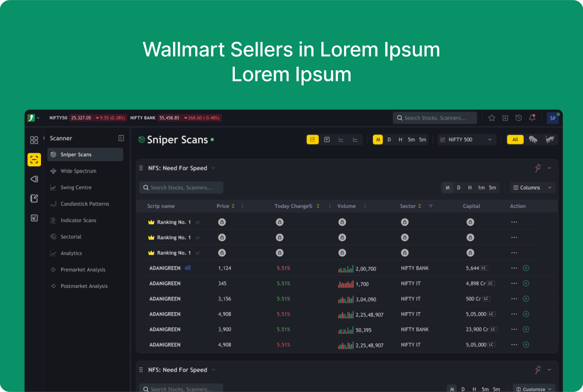Open the Columns dropdown

coord(532,188)
